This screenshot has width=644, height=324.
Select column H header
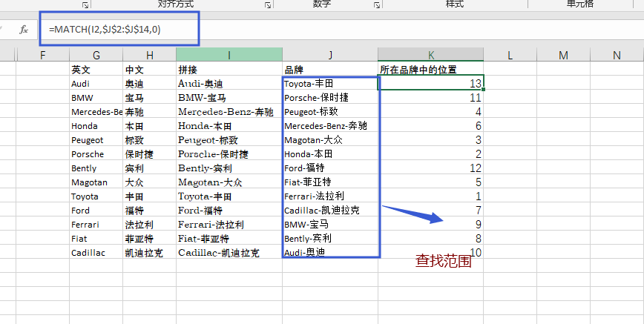(x=150, y=55)
